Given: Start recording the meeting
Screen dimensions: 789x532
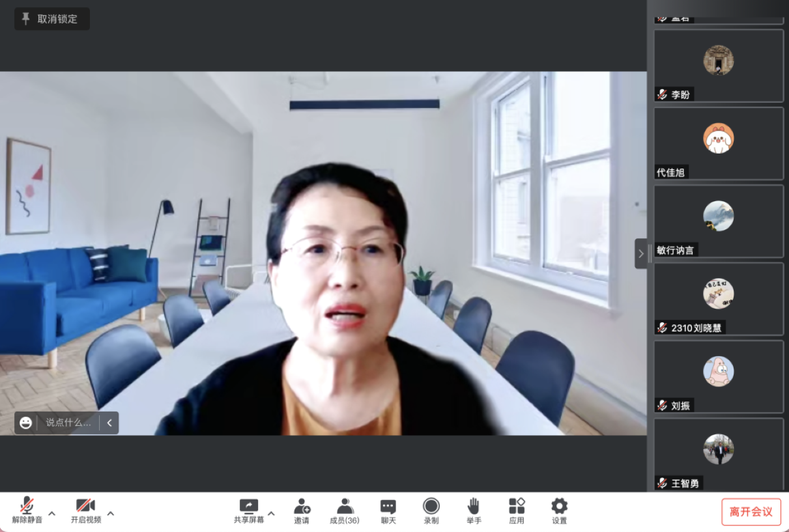Looking at the screenshot, I should [x=431, y=507].
